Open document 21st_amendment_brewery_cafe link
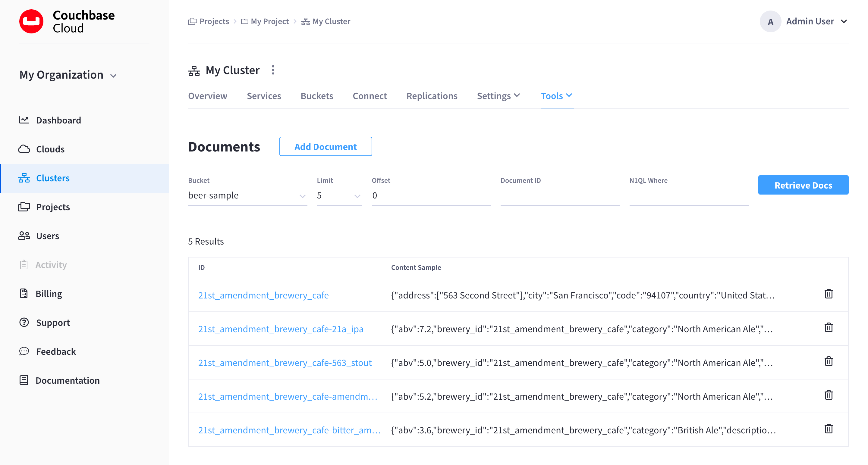868x465 pixels. 263,295
